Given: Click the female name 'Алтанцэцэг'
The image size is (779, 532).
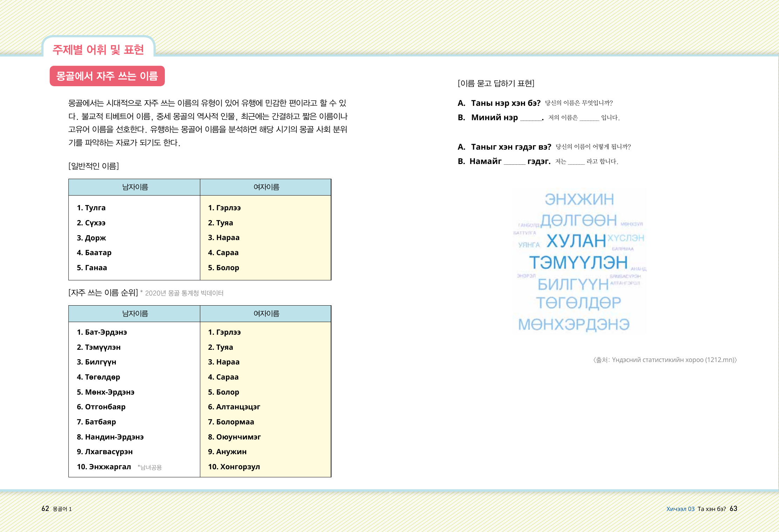Looking at the screenshot, I should (238, 407).
